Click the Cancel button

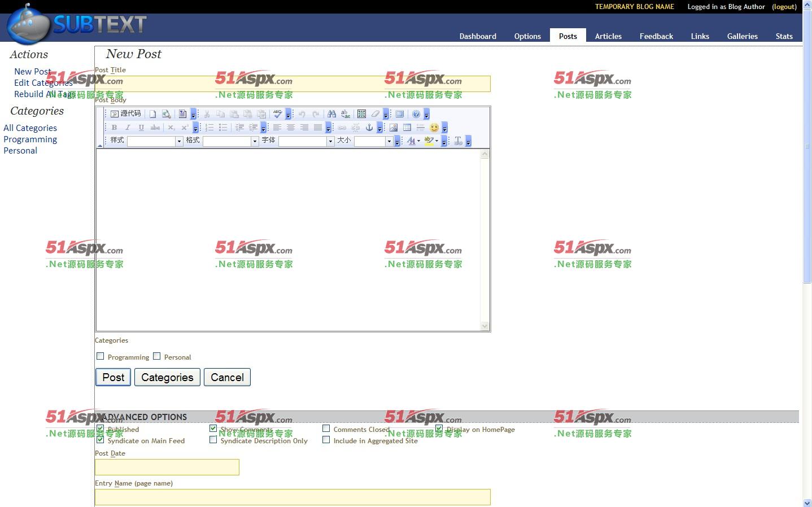coord(227,377)
